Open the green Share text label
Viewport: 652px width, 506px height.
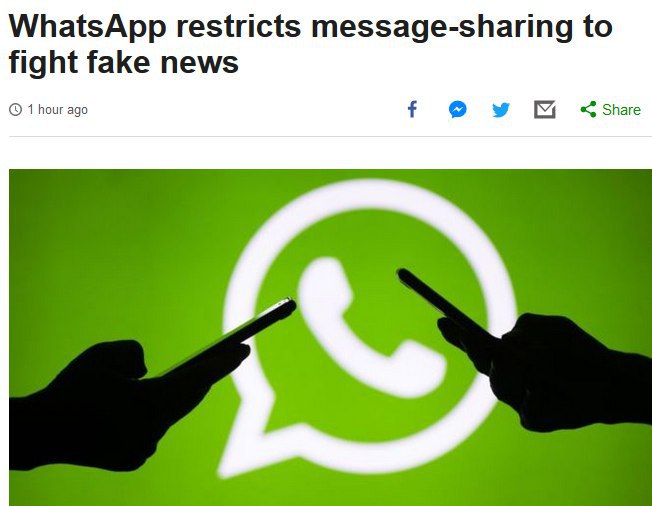[x=621, y=110]
